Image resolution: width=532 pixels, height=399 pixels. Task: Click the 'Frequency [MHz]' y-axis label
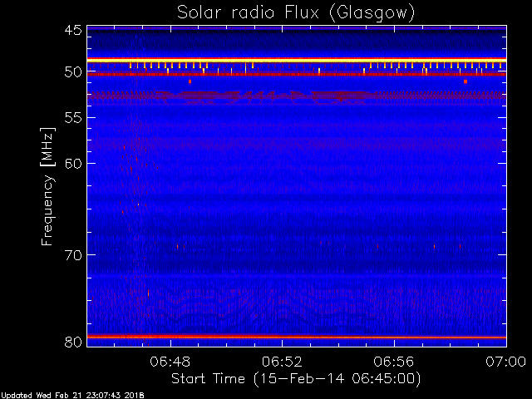pos(47,186)
